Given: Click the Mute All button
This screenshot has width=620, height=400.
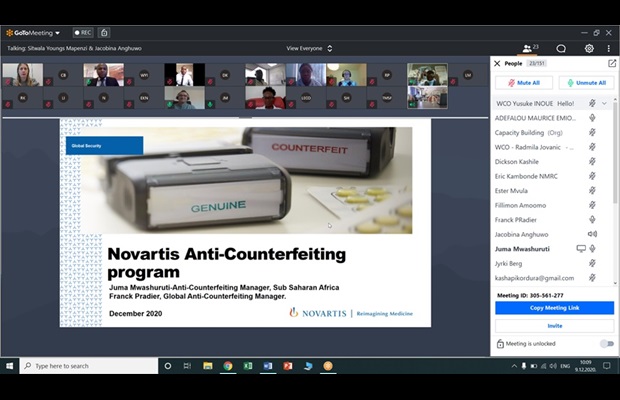Looking at the screenshot, I should point(524,83).
